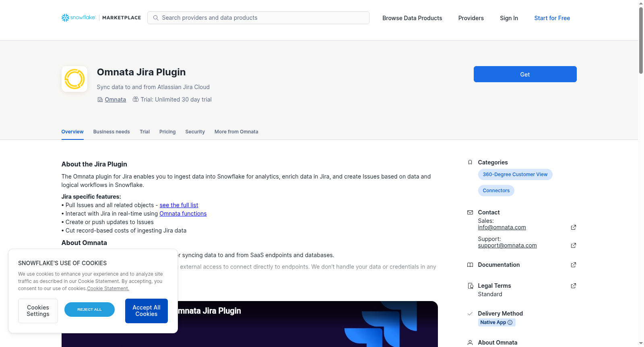This screenshot has width=644, height=347.
Task: Click the Documentation book icon
Action: click(x=470, y=265)
